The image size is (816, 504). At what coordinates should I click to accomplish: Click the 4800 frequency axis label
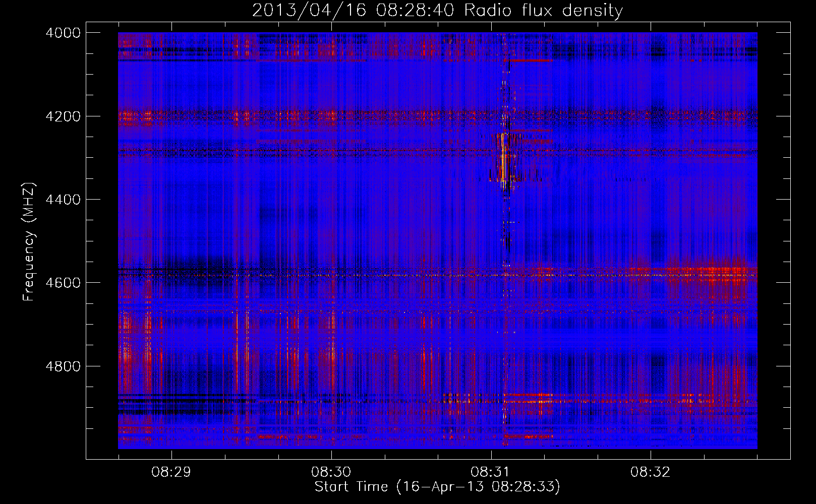coord(63,366)
